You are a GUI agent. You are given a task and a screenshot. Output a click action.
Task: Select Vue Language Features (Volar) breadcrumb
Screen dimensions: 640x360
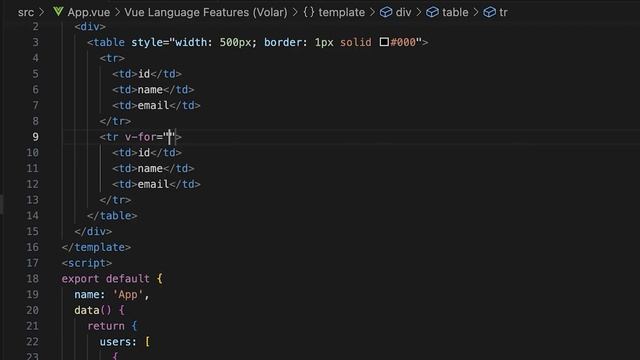pyautogui.click(x=206, y=12)
